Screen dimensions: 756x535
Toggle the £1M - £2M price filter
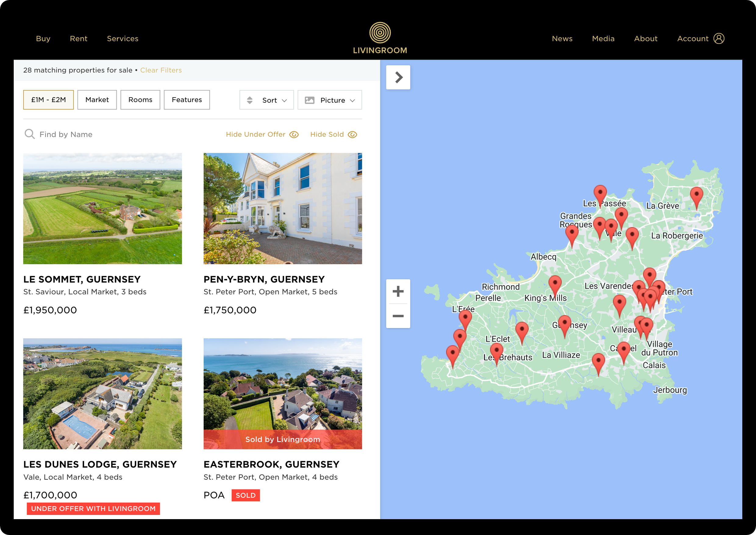(48, 100)
